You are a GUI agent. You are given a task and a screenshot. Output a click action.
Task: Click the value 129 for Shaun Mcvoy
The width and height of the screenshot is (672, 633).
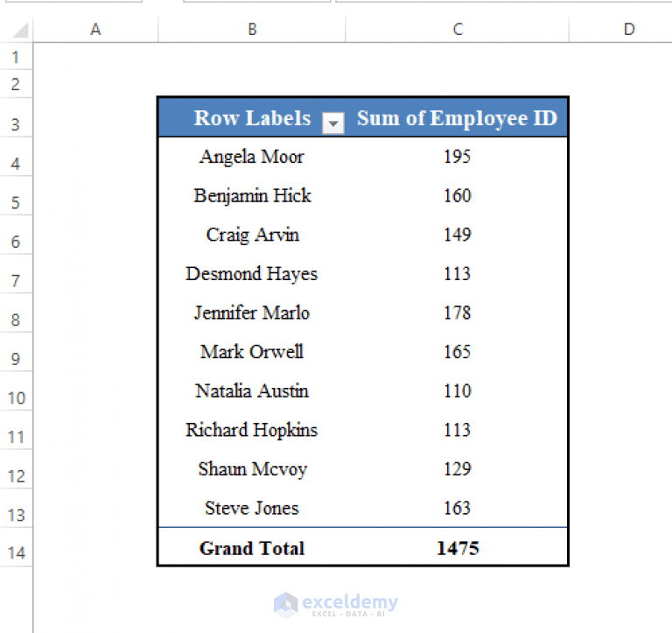pyautogui.click(x=457, y=468)
